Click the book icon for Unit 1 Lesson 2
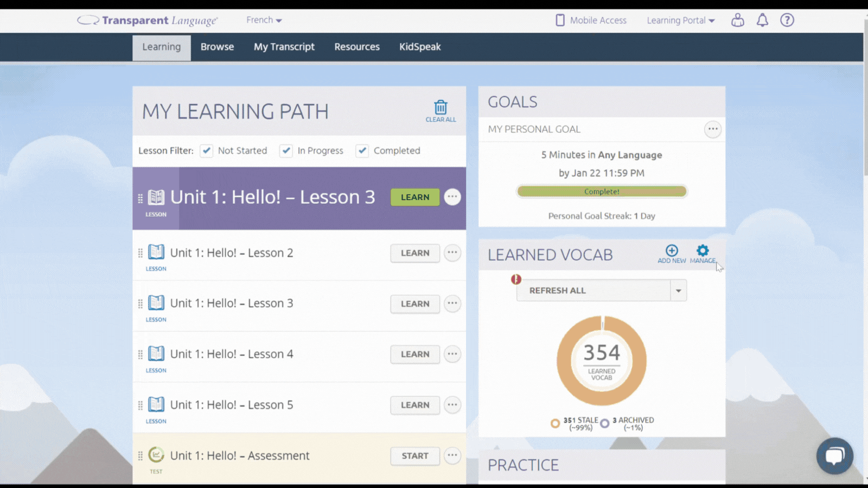Image resolution: width=868 pixels, height=488 pixels. (156, 252)
